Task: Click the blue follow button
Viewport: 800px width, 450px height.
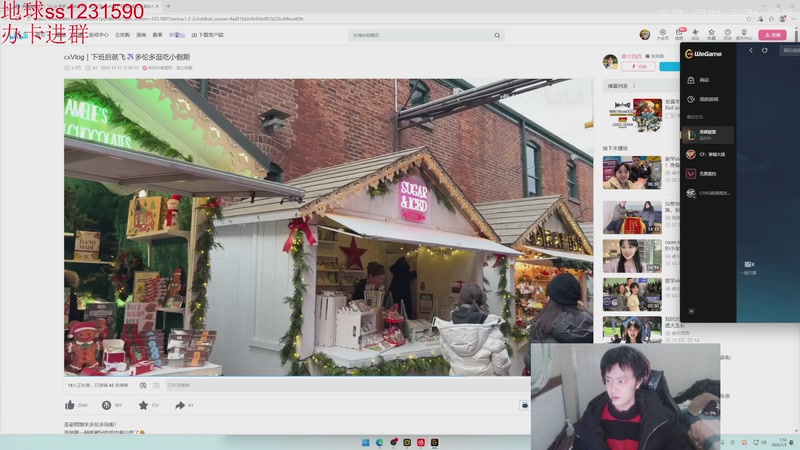Action: pyautogui.click(x=669, y=66)
